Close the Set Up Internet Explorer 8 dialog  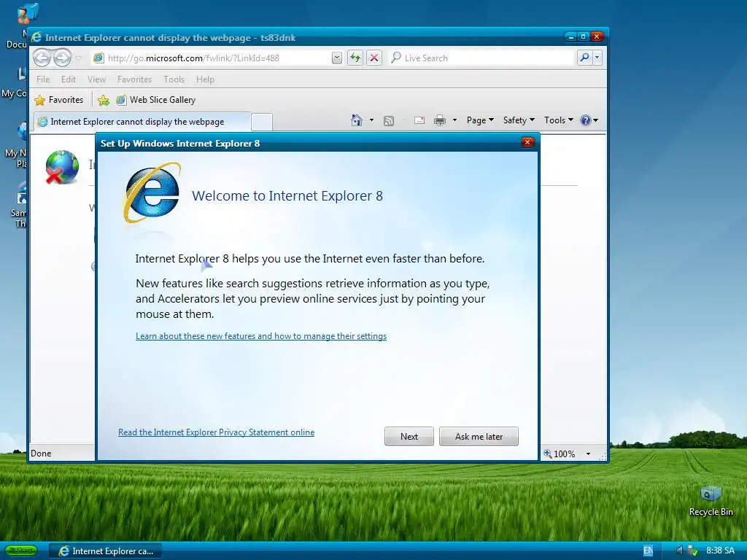coord(527,142)
